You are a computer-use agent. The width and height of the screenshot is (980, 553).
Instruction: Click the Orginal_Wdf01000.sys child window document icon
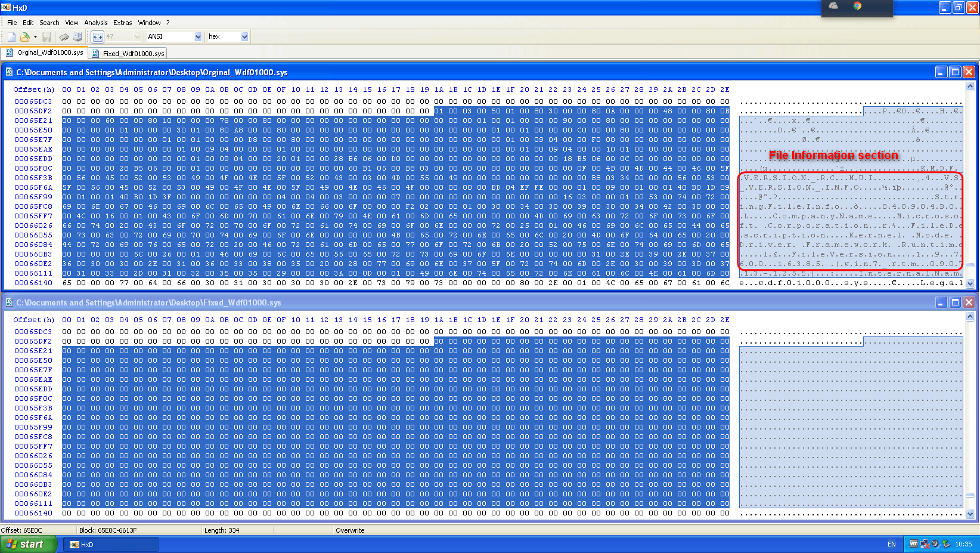point(9,72)
